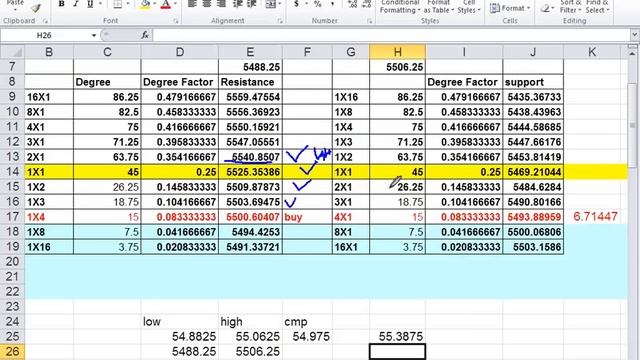Align text to the left
Viewport: 640px width, 360px height.
tap(192, 4)
